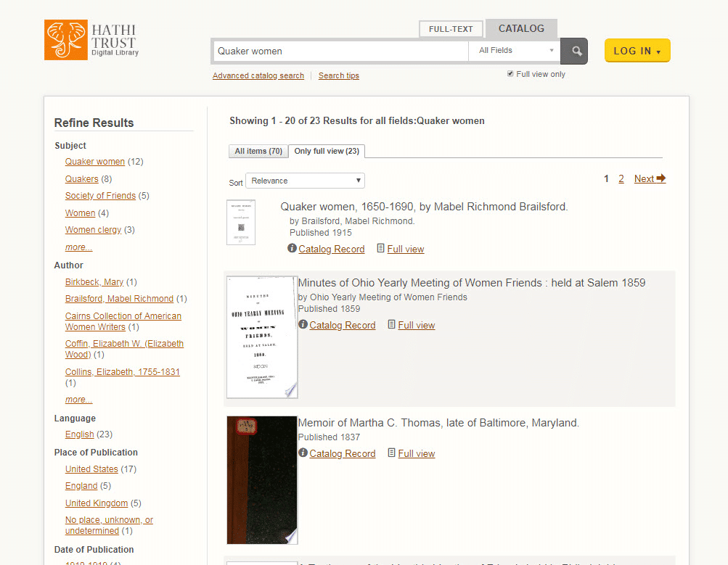
Task: Open Full view of Quaker women 1650-1690
Action: click(405, 249)
